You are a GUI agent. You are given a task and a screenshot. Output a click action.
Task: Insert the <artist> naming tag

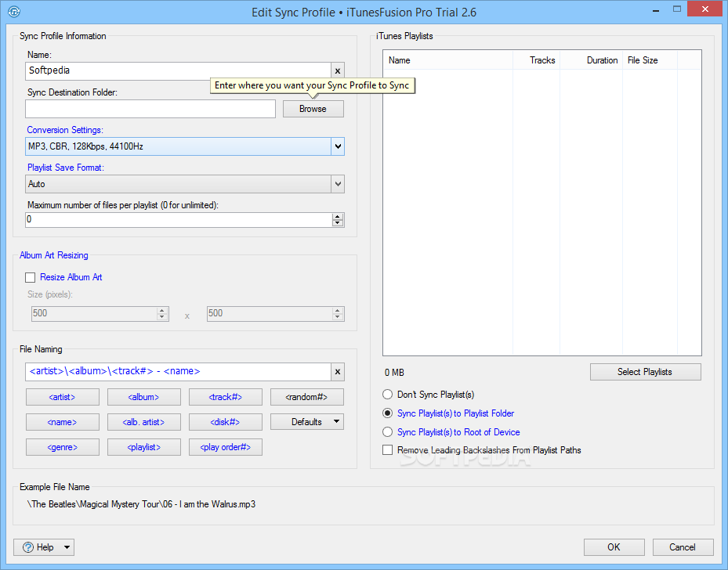click(62, 397)
